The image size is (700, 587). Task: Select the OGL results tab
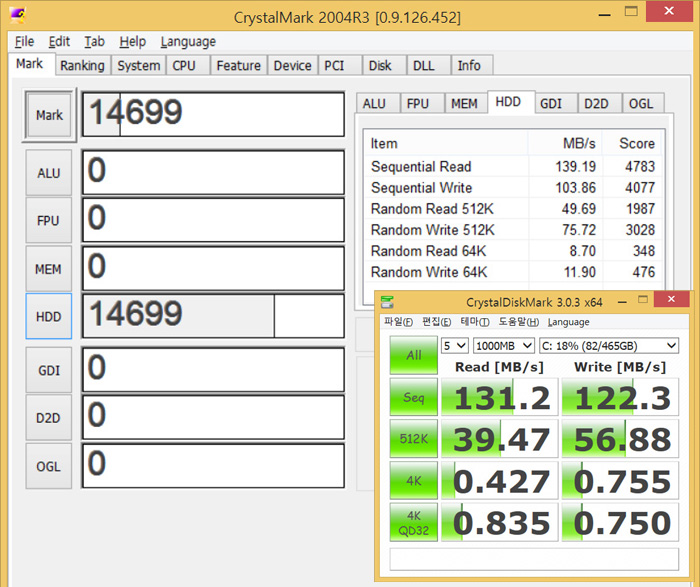tap(641, 103)
